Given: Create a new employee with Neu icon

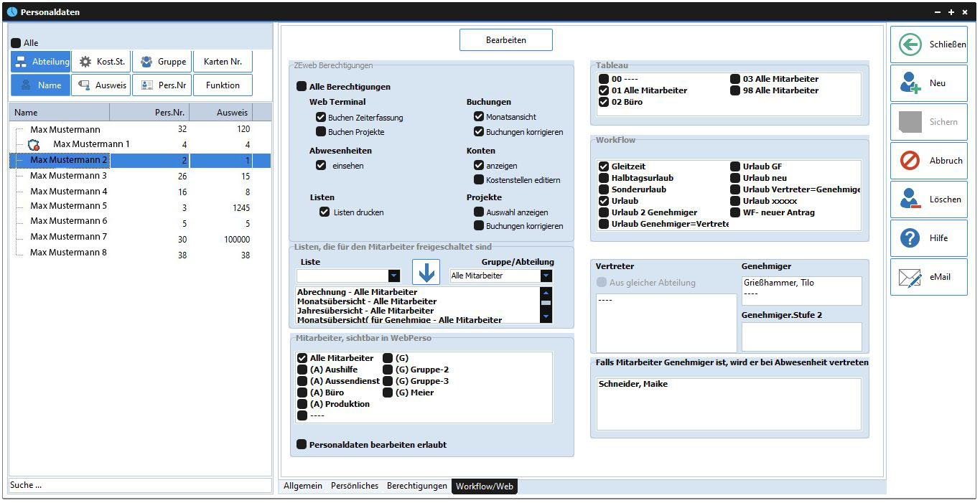Looking at the screenshot, I should 910,83.
